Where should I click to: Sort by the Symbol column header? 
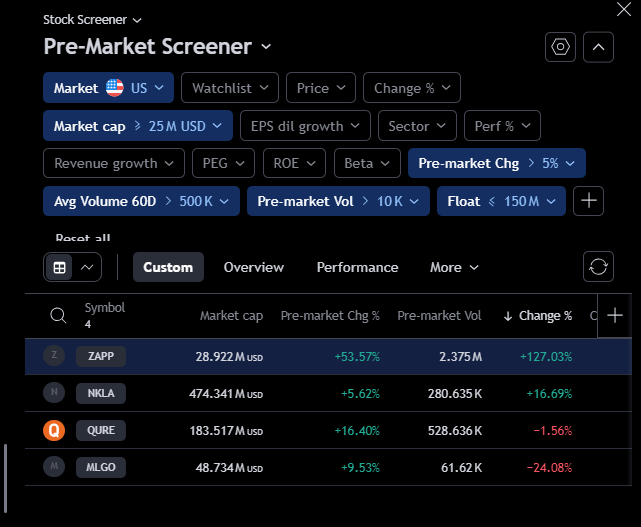(x=105, y=307)
